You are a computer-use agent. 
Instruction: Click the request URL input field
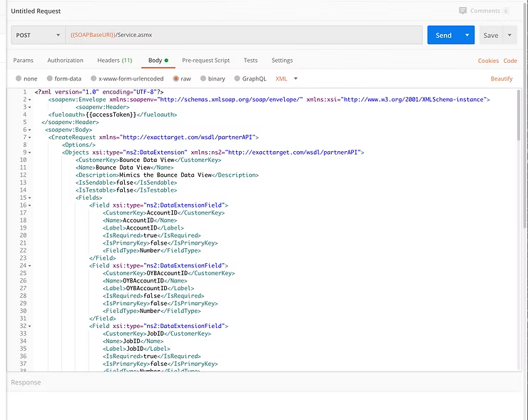(243, 35)
